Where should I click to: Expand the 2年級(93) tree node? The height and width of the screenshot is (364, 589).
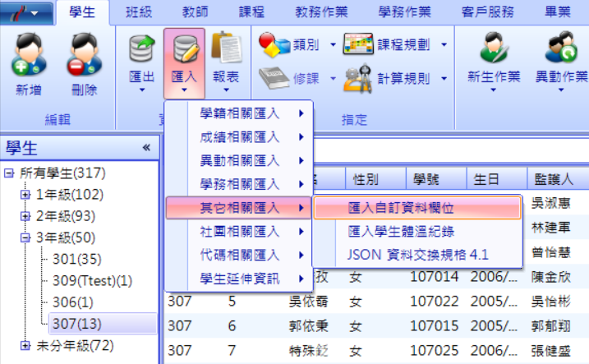click(x=25, y=216)
